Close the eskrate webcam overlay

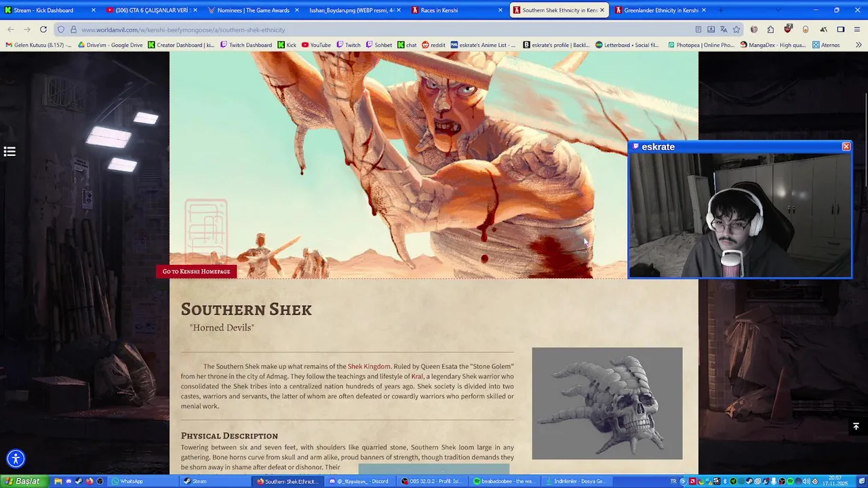coord(846,146)
